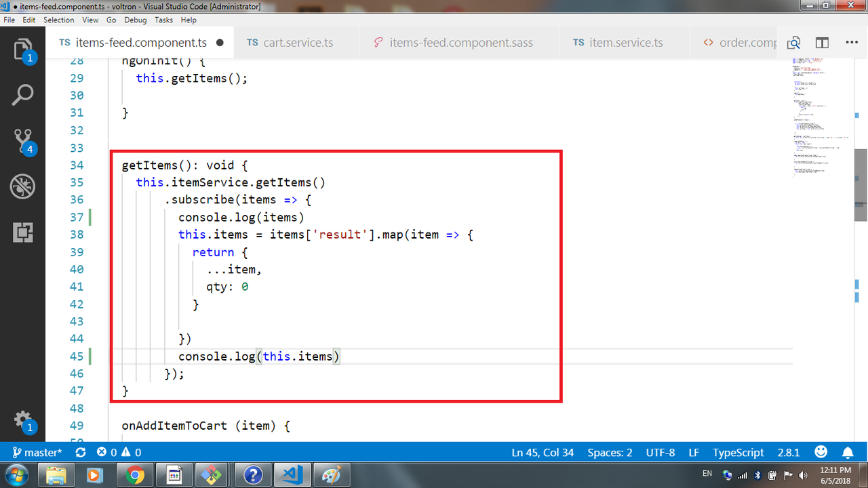Click code line this.getItems();
The image size is (868, 488).
[192, 78]
